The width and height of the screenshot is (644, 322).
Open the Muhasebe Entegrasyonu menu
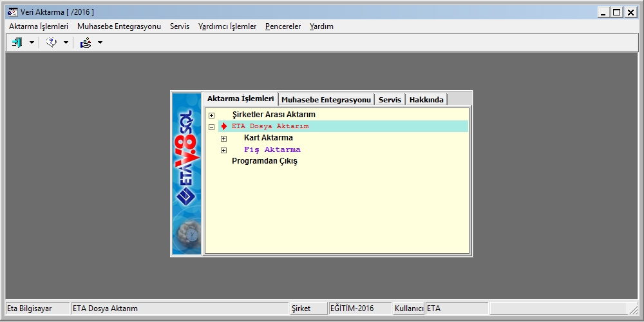point(119,26)
